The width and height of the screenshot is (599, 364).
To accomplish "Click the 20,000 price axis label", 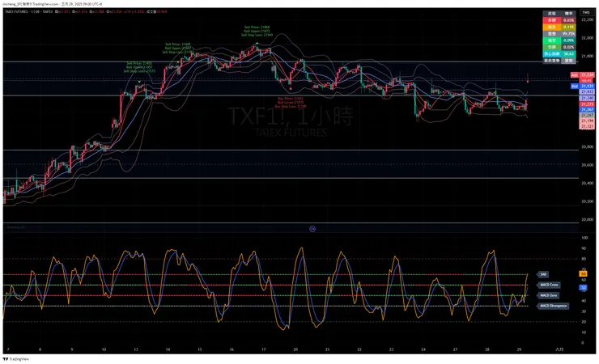I will 587,220.
